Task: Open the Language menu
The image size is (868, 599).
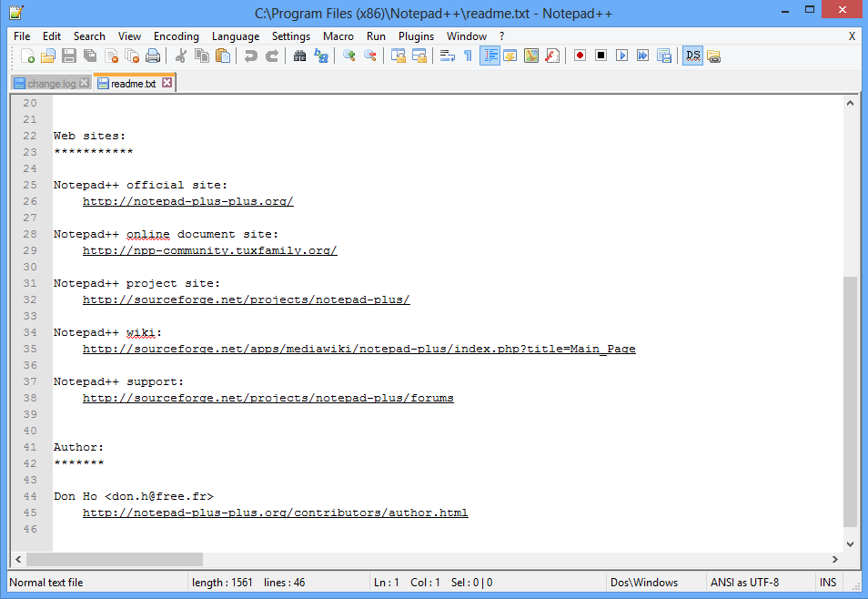Action: (236, 36)
